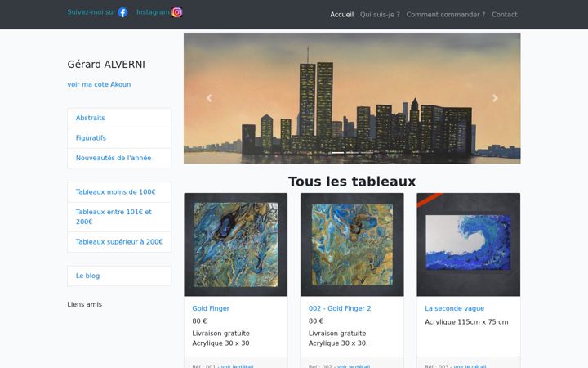This screenshot has height=368, width=588.
Task: Click 'voir le détail' for Réf 002
Action: click(354, 366)
